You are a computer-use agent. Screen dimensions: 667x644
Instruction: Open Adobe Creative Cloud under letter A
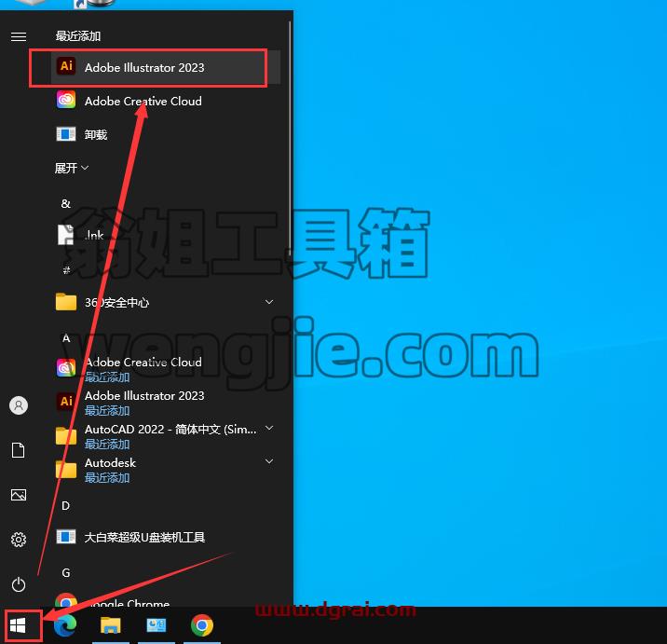click(166, 368)
